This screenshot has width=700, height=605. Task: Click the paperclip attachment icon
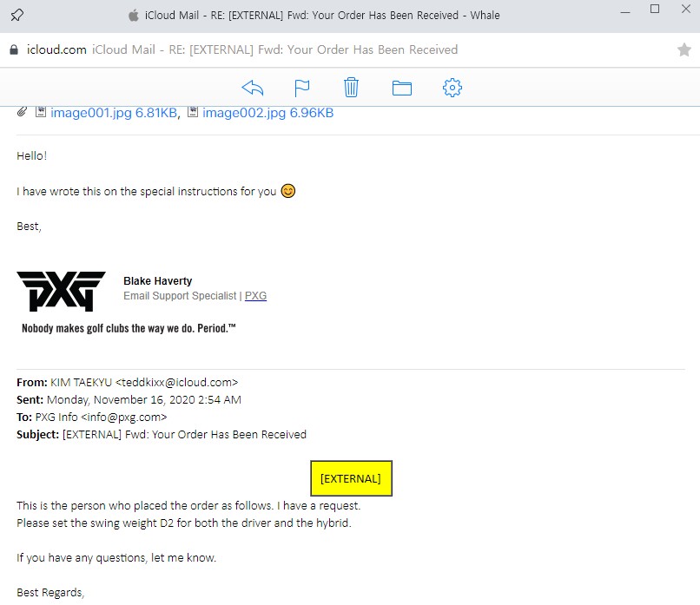click(22, 112)
